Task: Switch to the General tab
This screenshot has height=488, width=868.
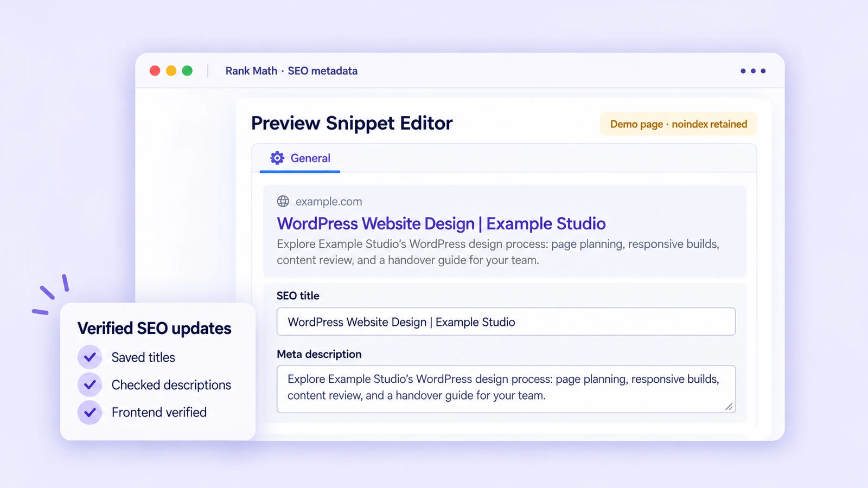Action: (x=300, y=158)
